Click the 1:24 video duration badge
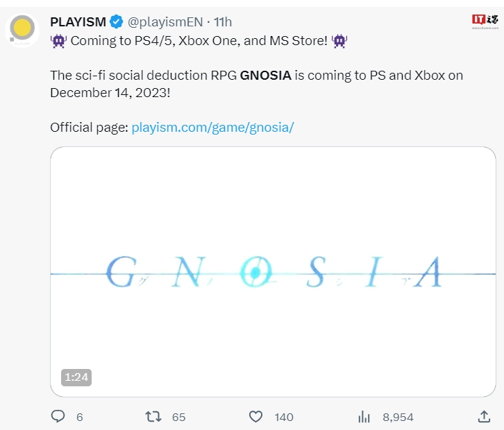The height and width of the screenshot is (430, 504). tap(76, 377)
